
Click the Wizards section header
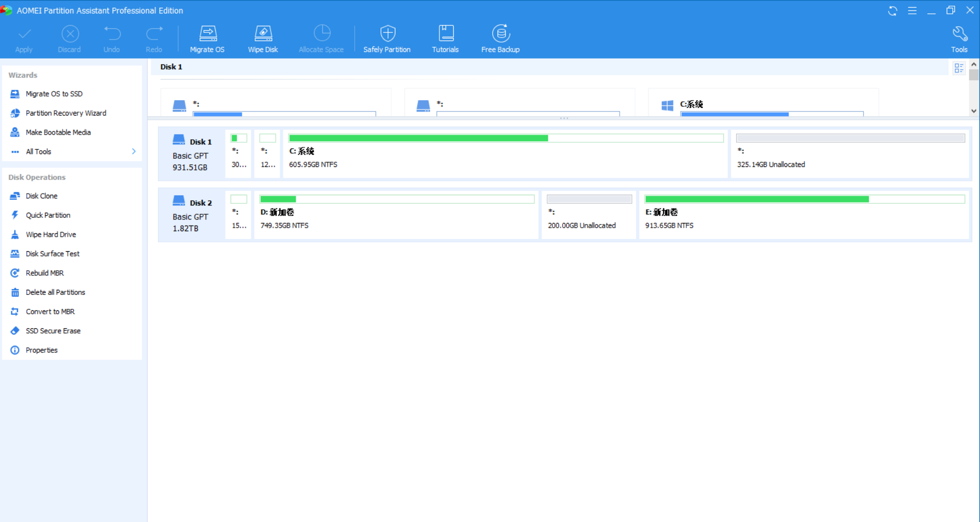click(x=23, y=75)
